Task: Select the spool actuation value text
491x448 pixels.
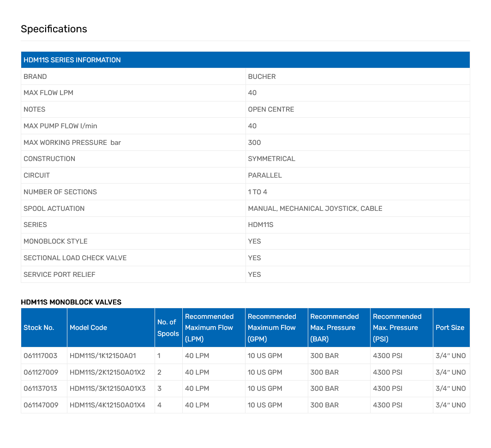Action: [315, 209]
